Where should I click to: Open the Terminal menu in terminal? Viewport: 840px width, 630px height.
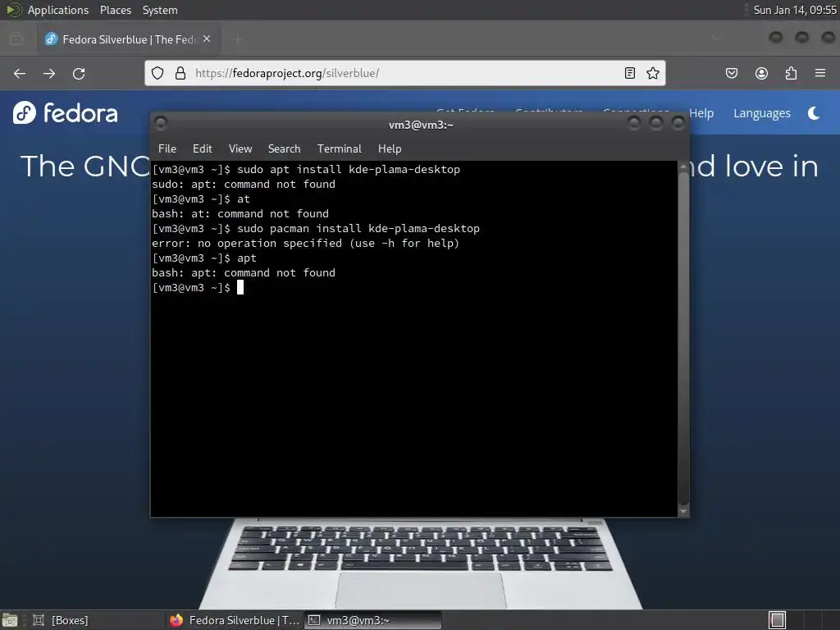339,149
